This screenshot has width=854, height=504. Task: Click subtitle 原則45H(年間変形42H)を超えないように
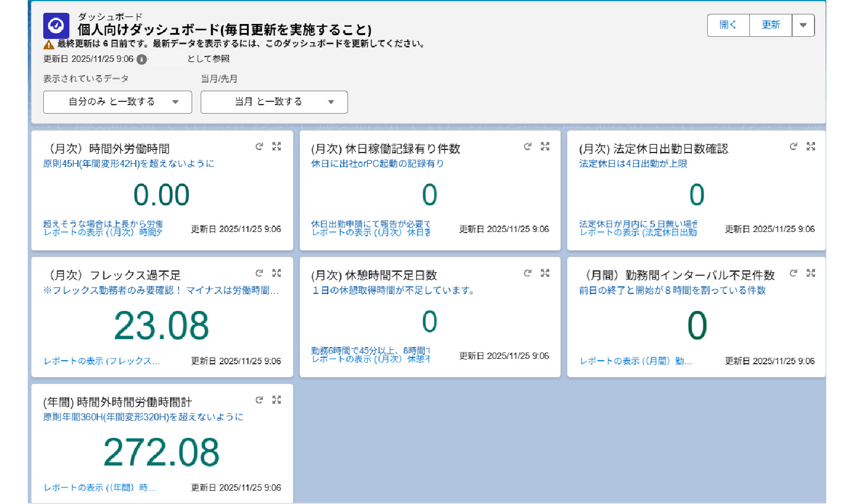point(129,164)
